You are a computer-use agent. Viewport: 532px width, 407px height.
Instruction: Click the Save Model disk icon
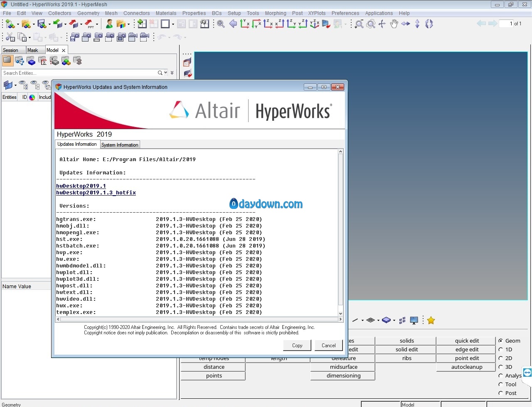coord(42,24)
